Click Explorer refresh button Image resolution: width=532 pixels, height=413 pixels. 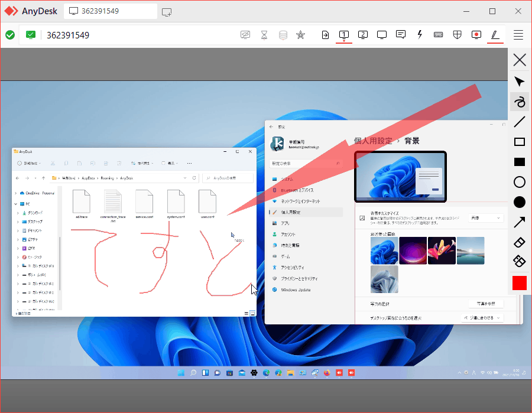pyautogui.click(x=194, y=178)
